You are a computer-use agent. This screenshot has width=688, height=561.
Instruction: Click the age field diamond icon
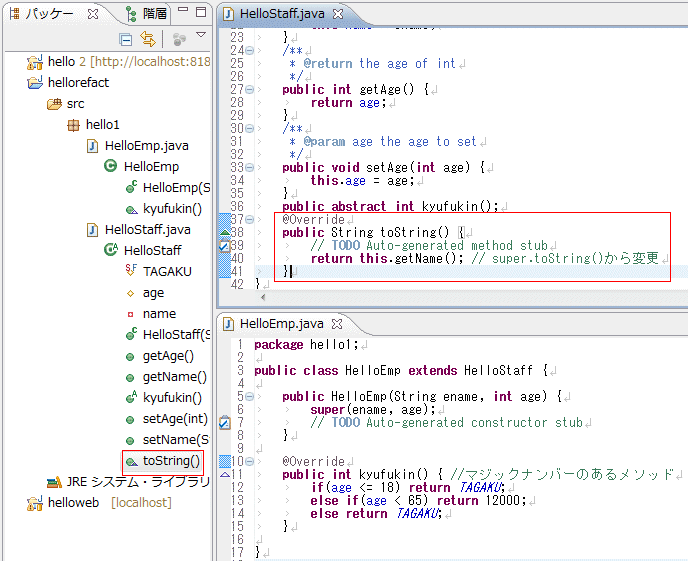click(x=130, y=293)
